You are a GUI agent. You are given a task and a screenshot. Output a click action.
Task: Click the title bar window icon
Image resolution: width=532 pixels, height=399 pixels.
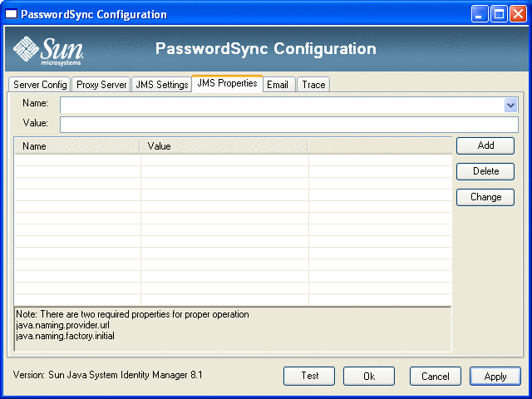coord(11,14)
